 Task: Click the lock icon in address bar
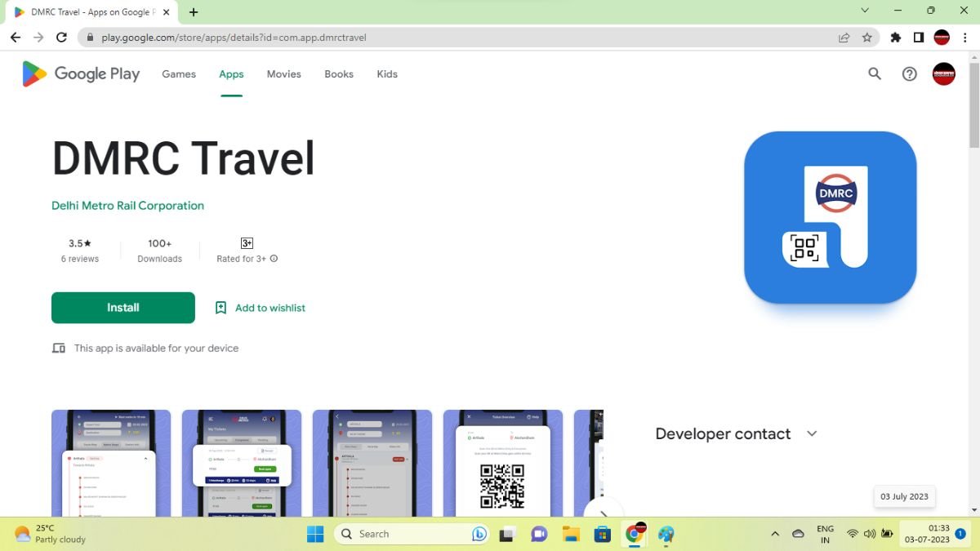(91, 38)
